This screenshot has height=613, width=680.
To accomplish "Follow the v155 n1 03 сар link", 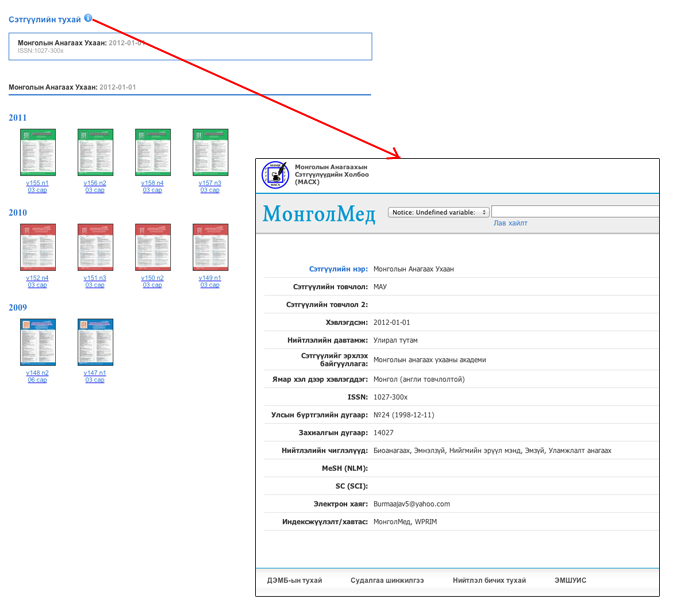I will (x=37, y=187).
